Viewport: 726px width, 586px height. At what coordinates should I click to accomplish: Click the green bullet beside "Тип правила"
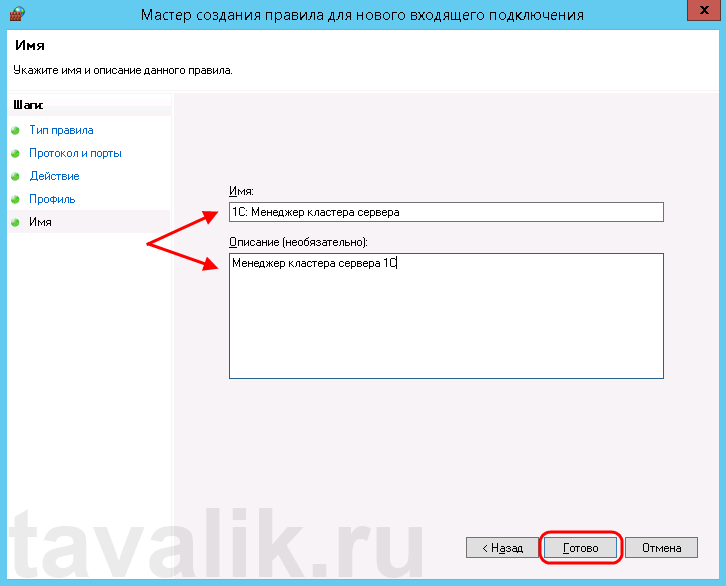tap(15, 131)
